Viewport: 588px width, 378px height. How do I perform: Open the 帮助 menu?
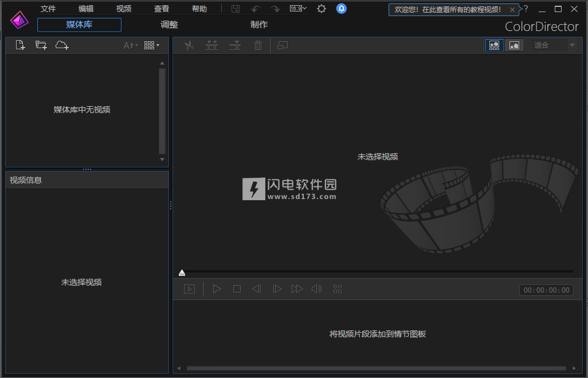[199, 9]
